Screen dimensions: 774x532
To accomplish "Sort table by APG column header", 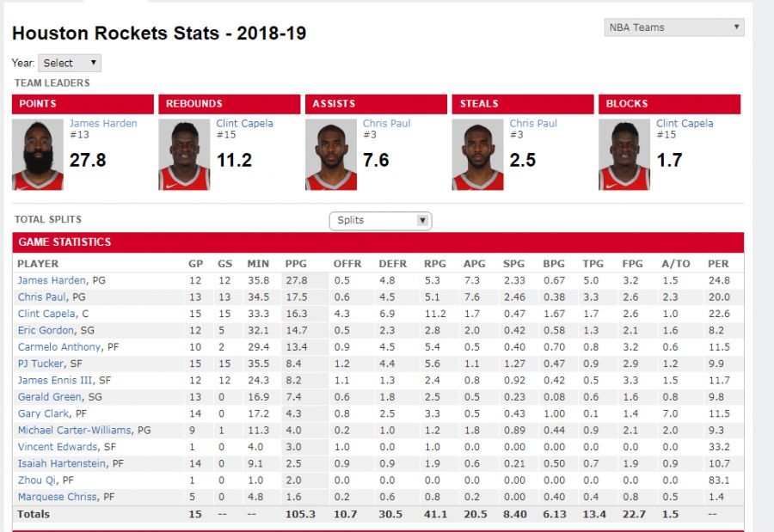I will pos(475,264).
